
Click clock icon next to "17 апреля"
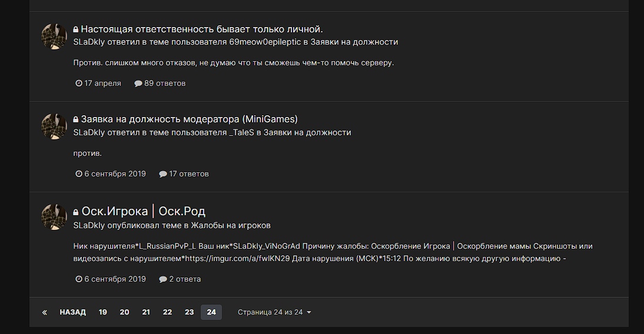coord(79,83)
